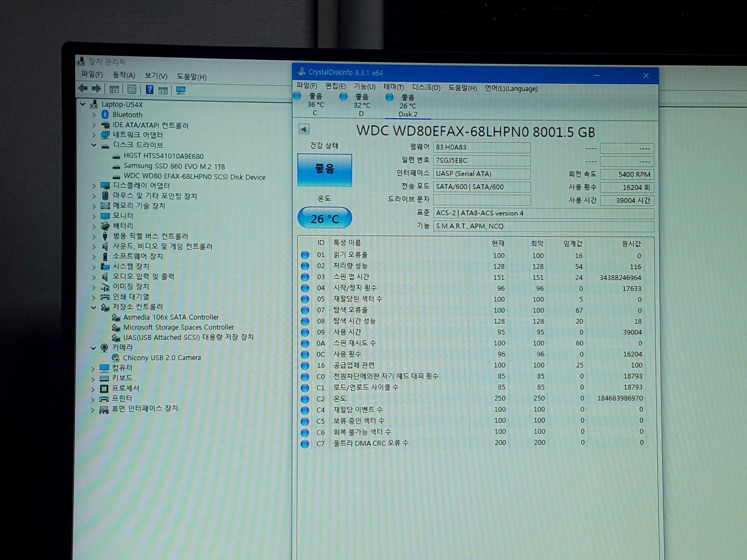Click the Bluetooth icon in device tree

click(x=105, y=114)
